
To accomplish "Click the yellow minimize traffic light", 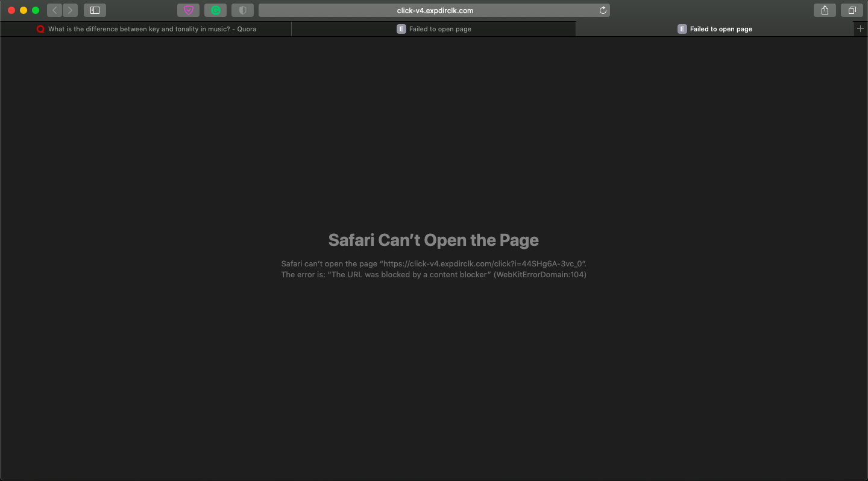I will (x=24, y=10).
